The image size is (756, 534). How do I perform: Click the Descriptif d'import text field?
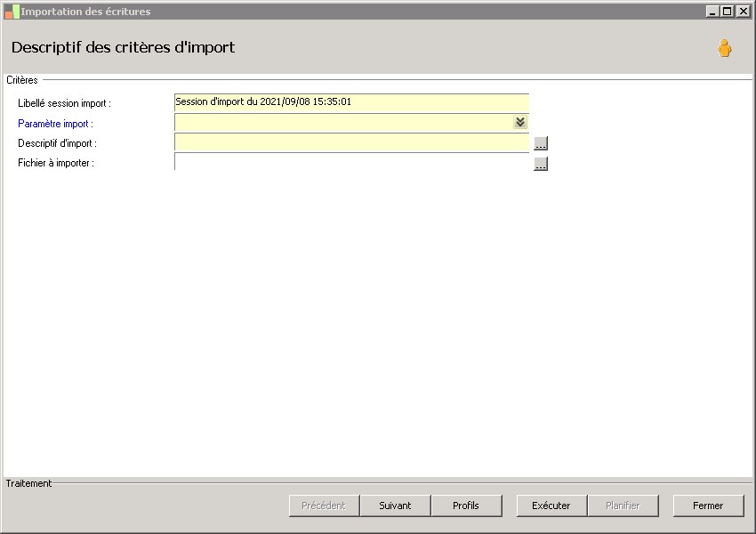point(351,142)
